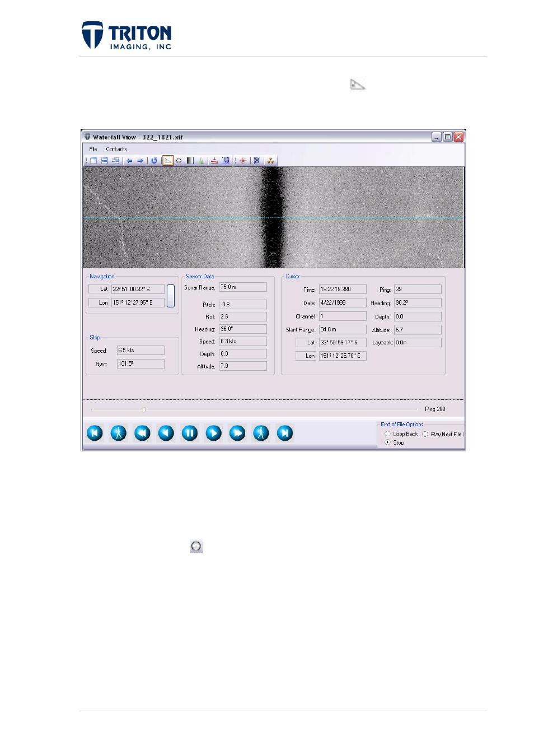Click the Navigation Lat field
Viewport: 534px width, 756px height.
(x=138, y=289)
